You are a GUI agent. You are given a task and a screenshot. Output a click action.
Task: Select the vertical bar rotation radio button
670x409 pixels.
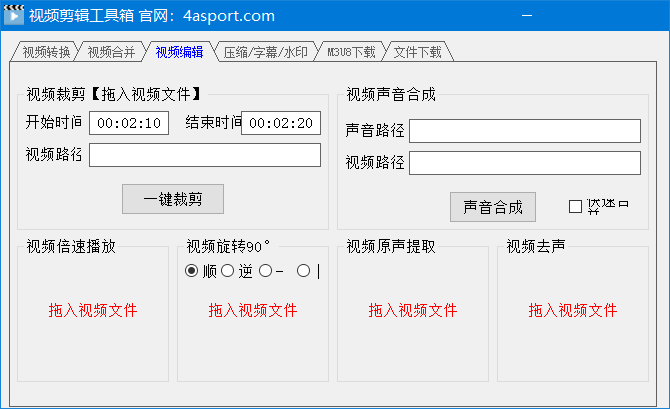coord(303,271)
